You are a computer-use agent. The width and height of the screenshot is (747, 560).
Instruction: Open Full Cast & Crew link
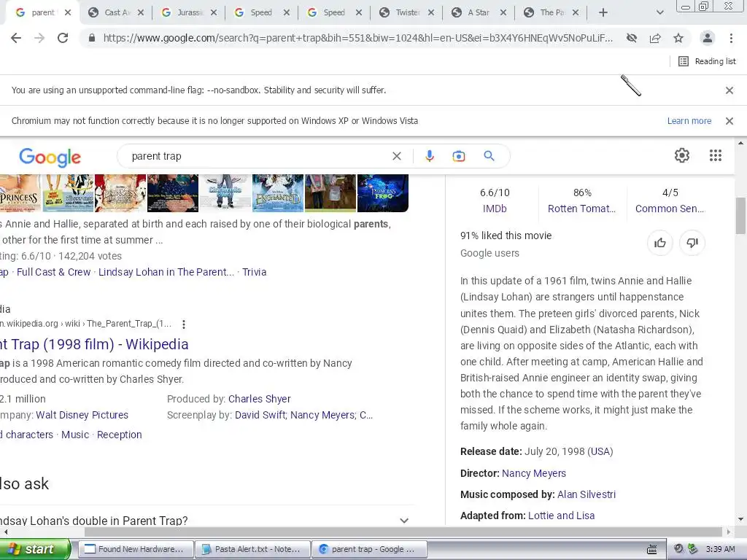[x=53, y=272]
